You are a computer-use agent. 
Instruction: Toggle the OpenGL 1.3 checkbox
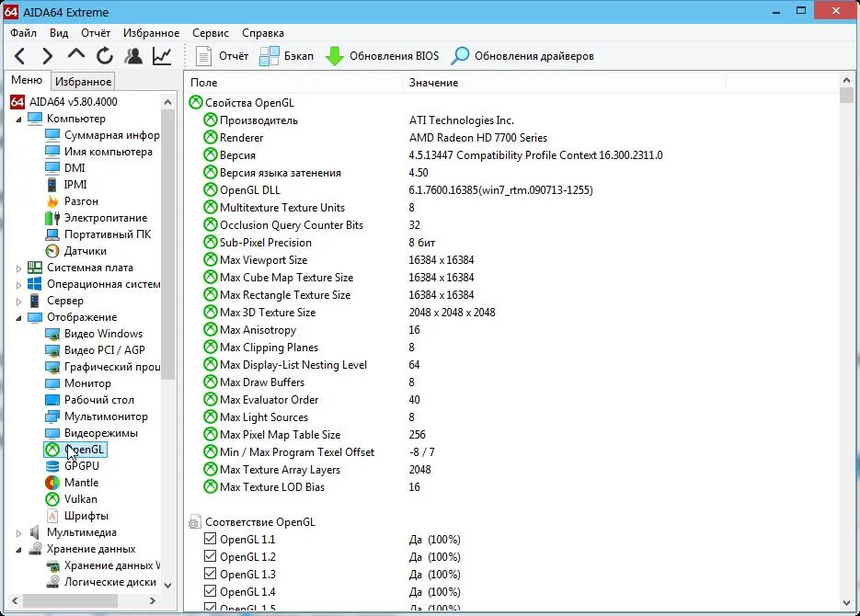(x=210, y=574)
